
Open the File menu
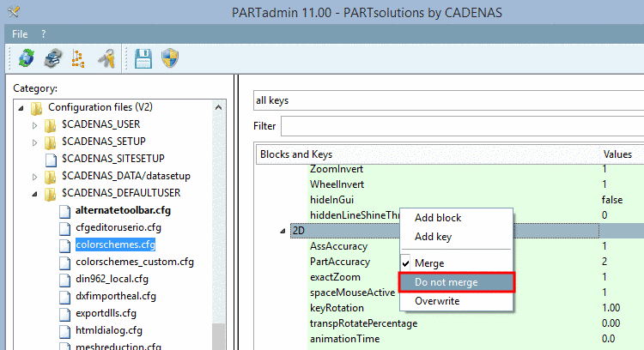(20, 34)
